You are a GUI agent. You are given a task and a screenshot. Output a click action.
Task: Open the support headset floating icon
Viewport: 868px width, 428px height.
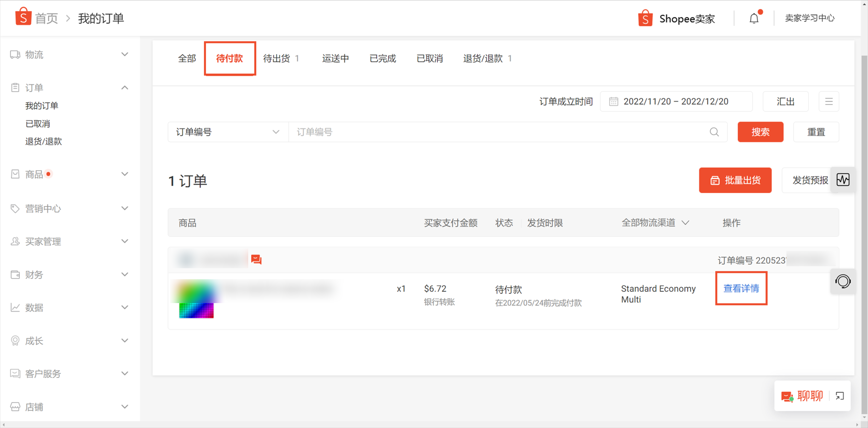coord(843,282)
